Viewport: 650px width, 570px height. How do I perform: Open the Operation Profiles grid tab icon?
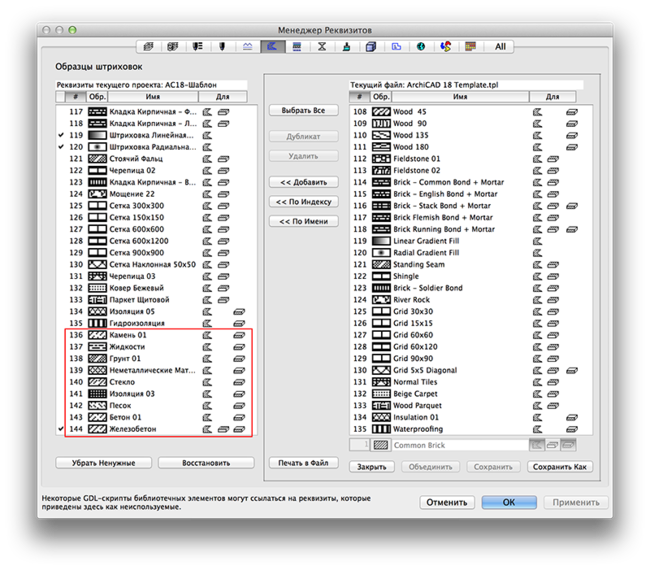click(470, 46)
